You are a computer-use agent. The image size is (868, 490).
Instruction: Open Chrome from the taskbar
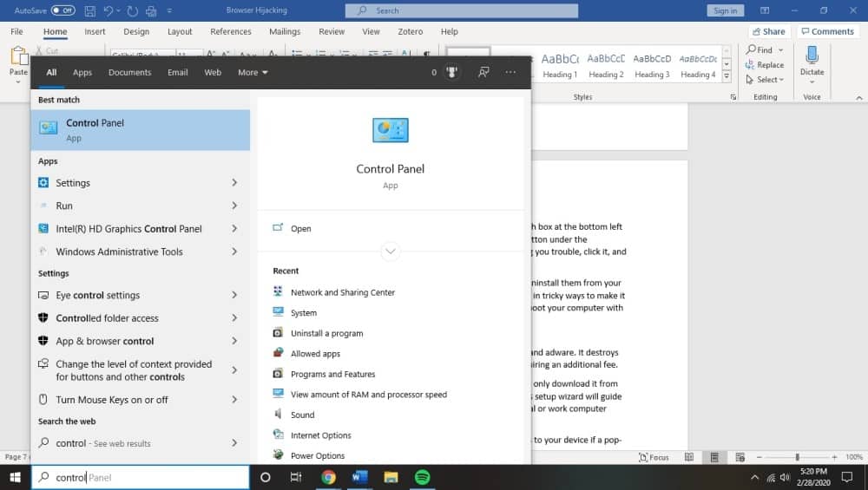[x=328, y=477]
